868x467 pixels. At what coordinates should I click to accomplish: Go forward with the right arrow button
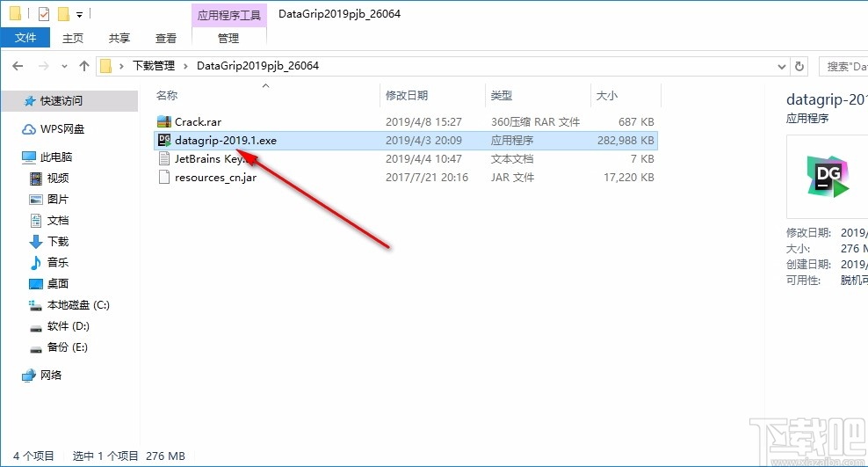(x=43, y=66)
